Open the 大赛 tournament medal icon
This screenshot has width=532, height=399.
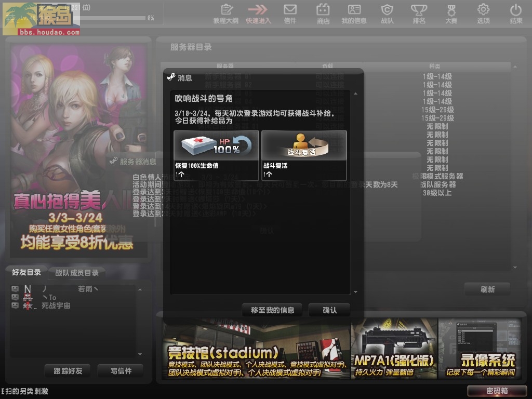tap(451, 14)
